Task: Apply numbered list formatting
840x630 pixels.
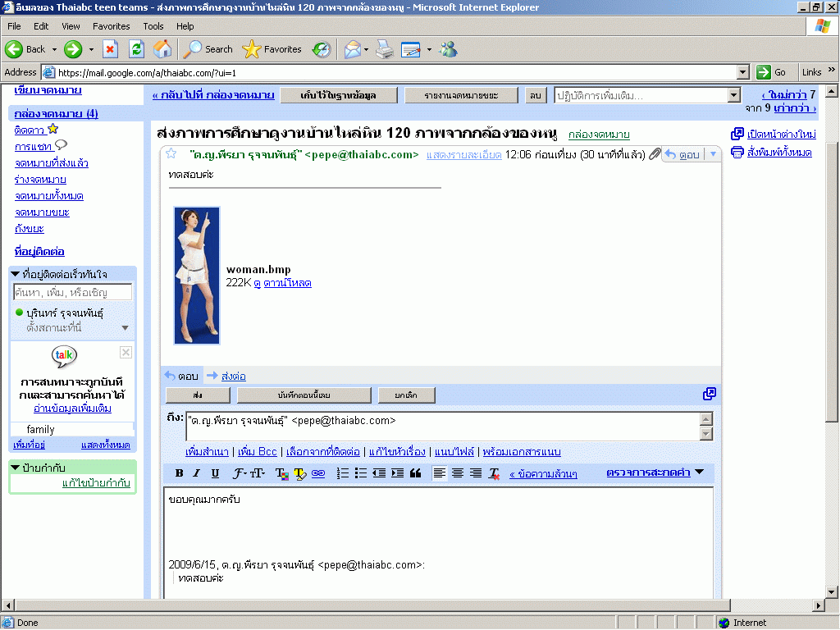Action: click(x=343, y=473)
